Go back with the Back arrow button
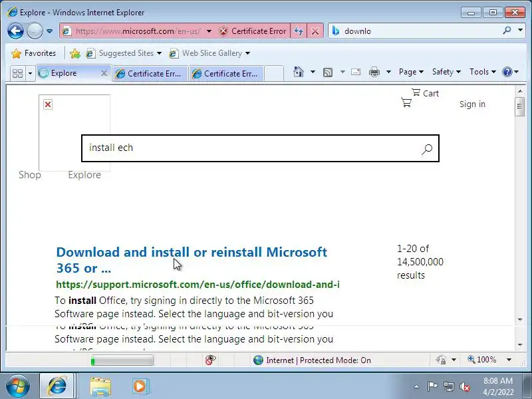Screen dimensions: 532x399 [x=15, y=31]
